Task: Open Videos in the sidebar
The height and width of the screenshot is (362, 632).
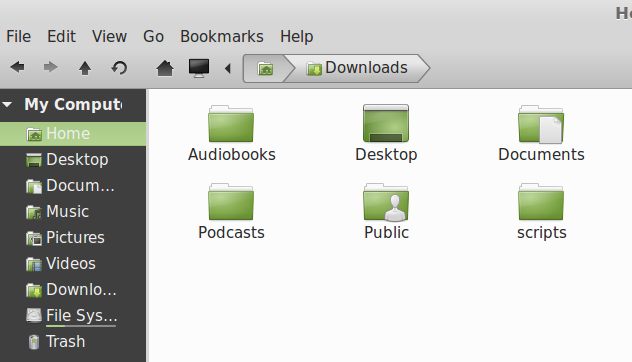Action: [x=73, y=264]
